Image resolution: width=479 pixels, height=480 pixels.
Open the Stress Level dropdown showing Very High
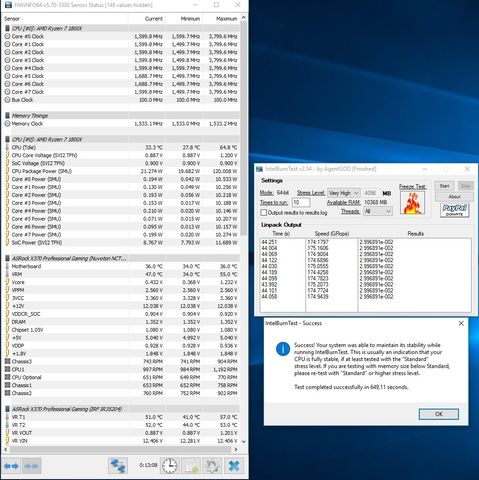click(344, 193)
